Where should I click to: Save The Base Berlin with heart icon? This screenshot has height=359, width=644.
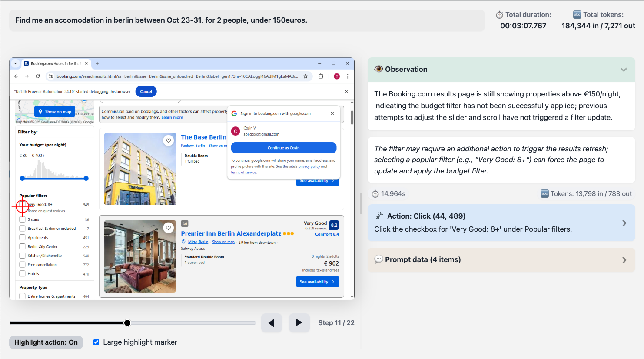(169, 140)
